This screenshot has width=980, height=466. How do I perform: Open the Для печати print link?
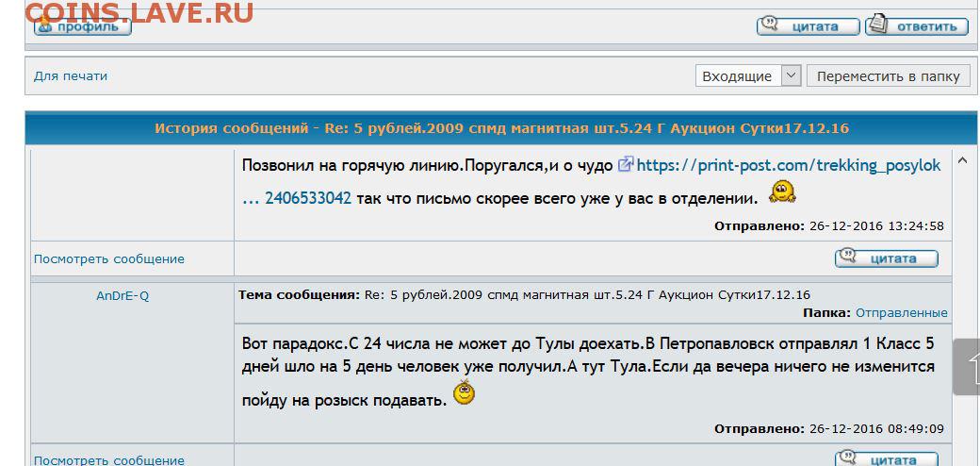[x=71, y=76]
